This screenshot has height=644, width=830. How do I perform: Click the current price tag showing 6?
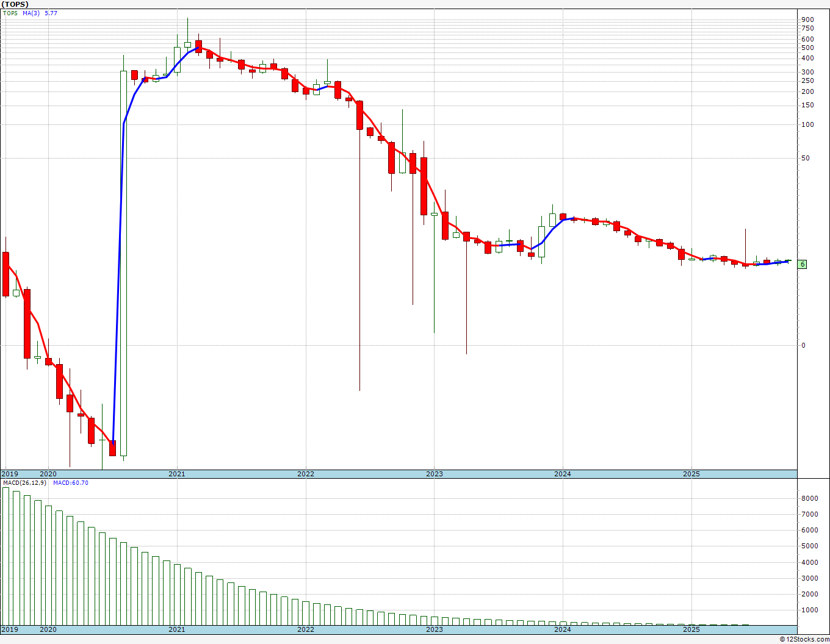coord(803,264)
